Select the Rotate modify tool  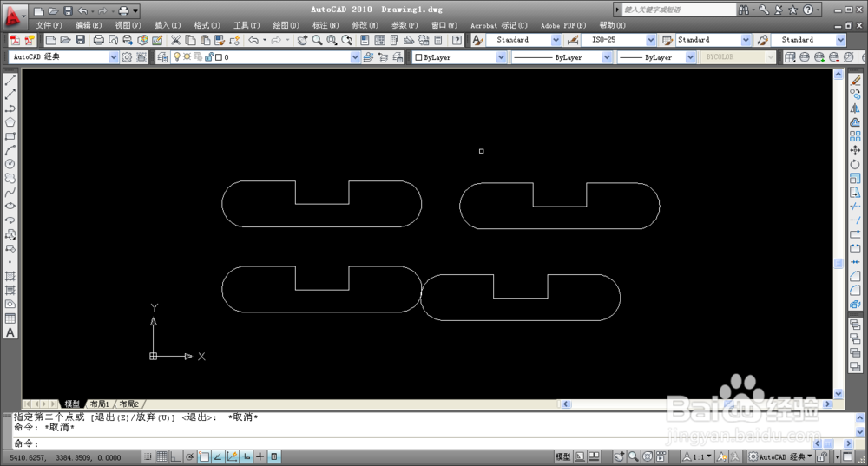coord(855,164)
